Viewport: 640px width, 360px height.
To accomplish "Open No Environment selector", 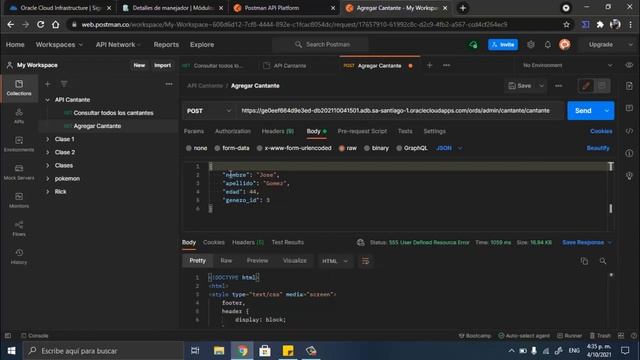I will [x=567, y=65].
